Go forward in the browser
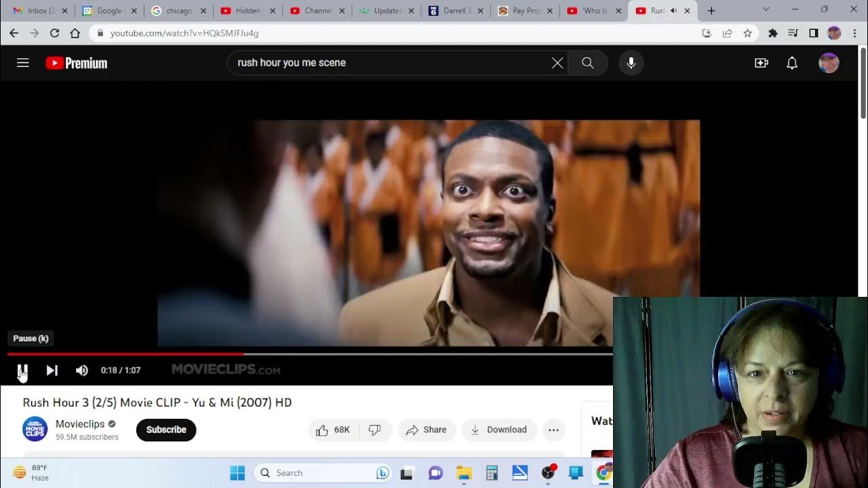The image size is (868, 488). click(34, 33)
